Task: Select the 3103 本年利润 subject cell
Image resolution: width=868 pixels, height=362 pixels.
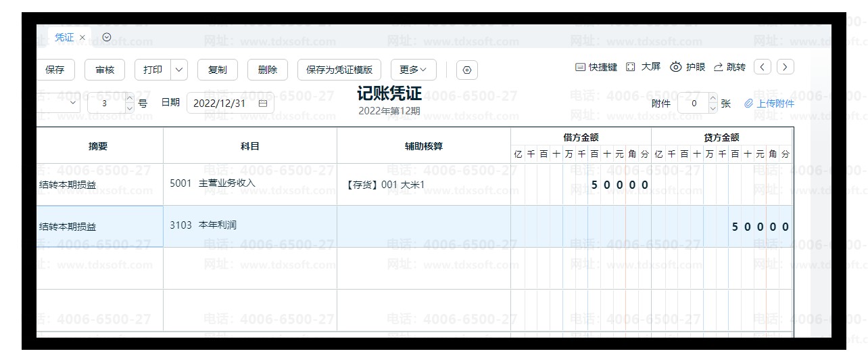Action: coord(249,226)
